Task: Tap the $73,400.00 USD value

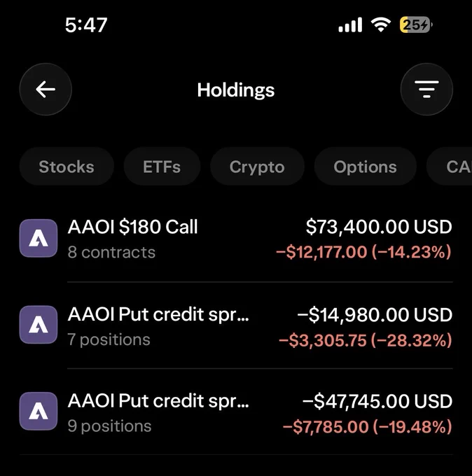Action: point(379,227)
